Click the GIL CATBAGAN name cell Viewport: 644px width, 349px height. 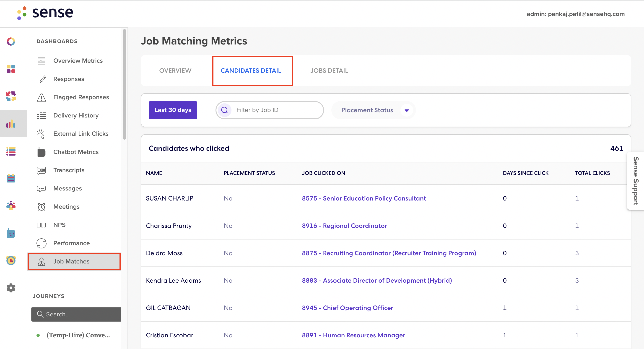pos(168,308)
